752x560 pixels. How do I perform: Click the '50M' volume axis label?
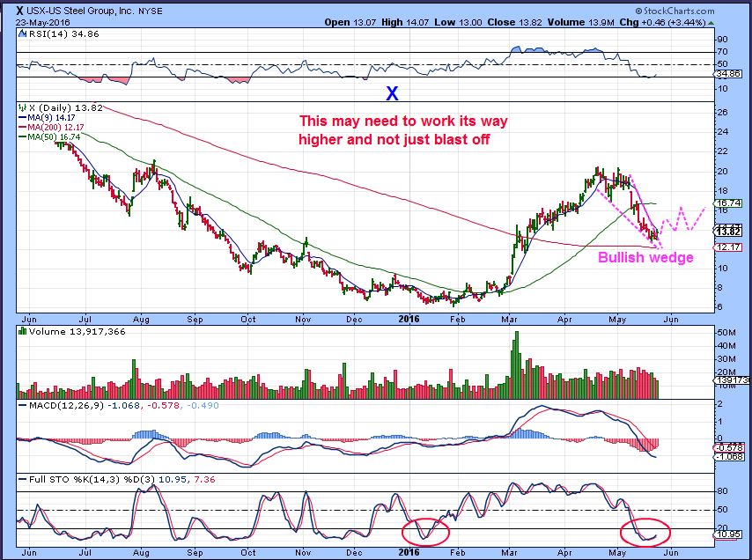[x=726, y=332]
